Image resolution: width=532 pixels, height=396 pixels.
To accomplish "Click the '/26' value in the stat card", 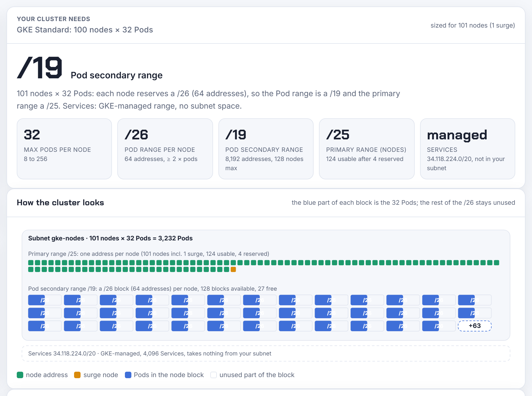I will (136, 135).
